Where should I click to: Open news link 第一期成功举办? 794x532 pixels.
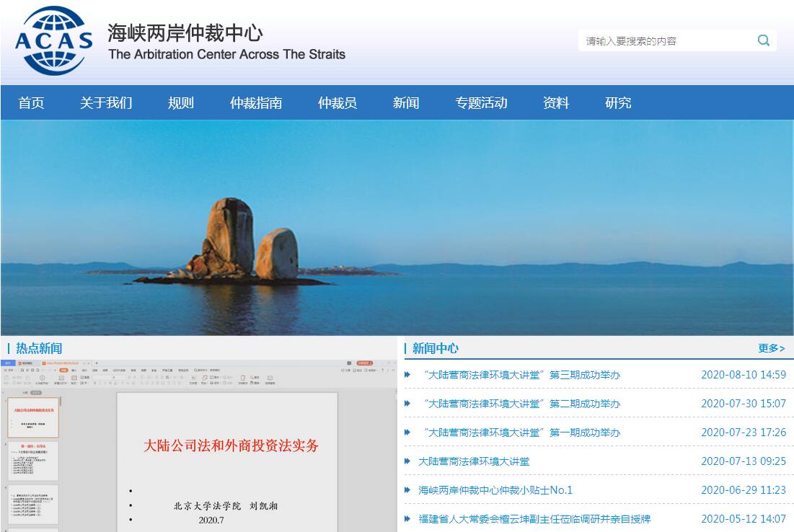coord(522,433)
